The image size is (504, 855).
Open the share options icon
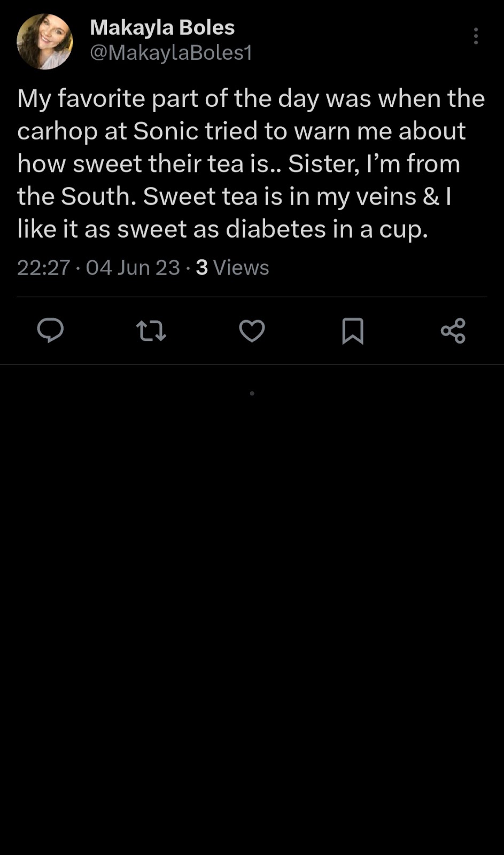453,331
